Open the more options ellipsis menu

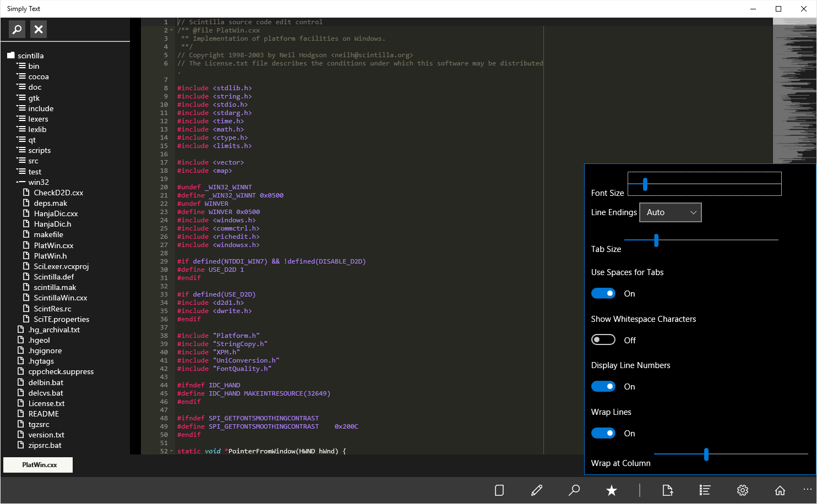pyautogui.click(x=807, y=489)
